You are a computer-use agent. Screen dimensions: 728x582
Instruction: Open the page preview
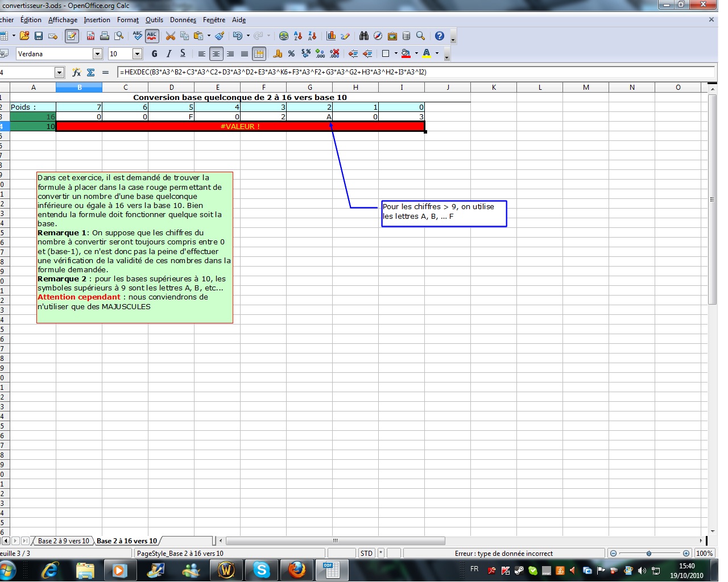pyautogui.click(x=119, y=36)
